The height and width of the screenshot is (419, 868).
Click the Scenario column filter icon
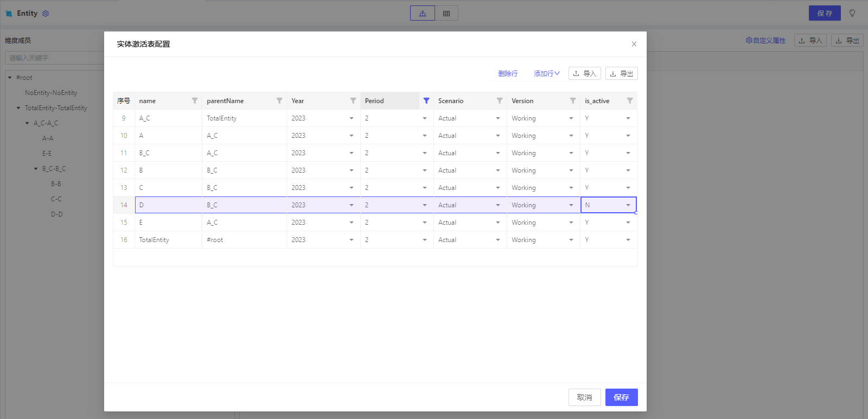click(x=500, y=101)
